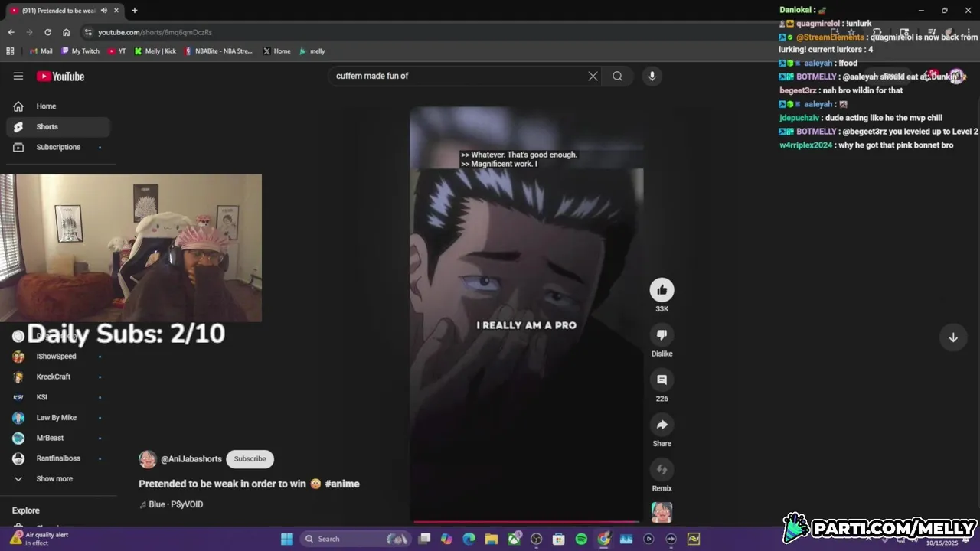
Task: Open Remix for this short
Action: [x=662, y=469]
